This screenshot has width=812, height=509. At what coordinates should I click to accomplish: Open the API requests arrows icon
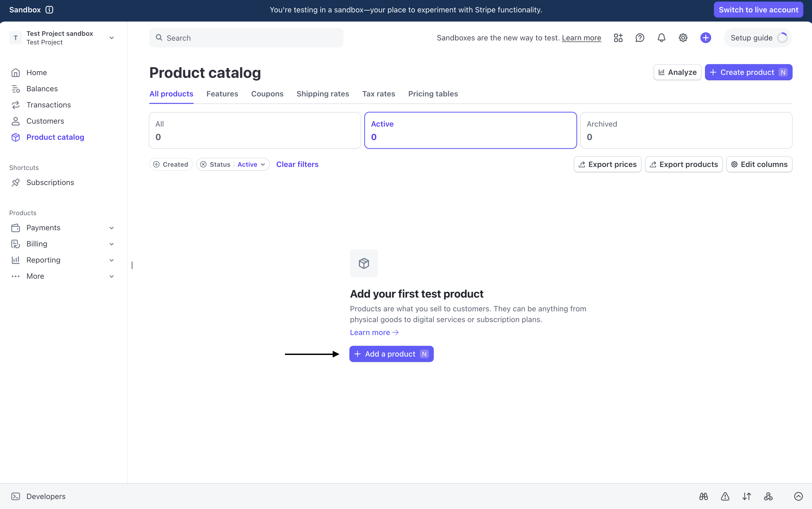pyautogui.click(x=746, y=496)
